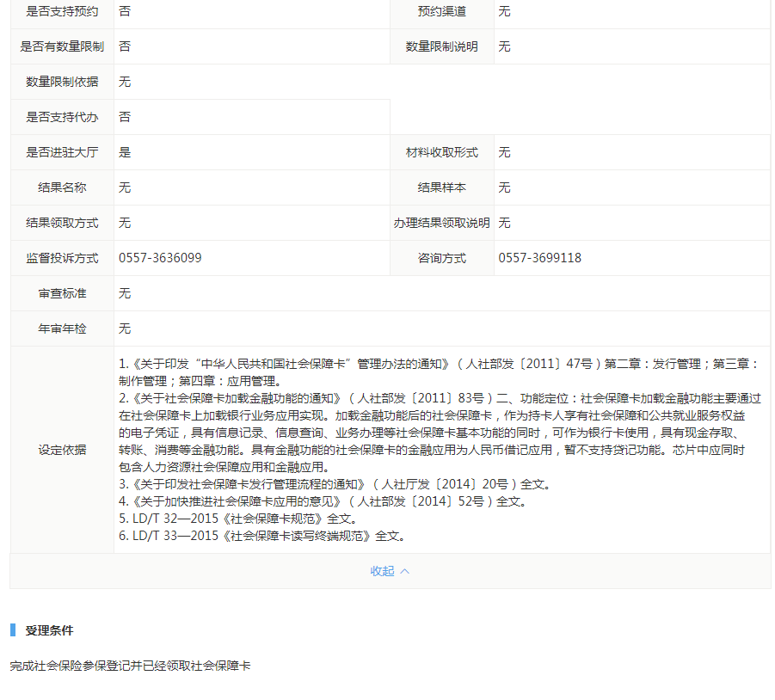Select the 材料收取形式 label
Image resolution: width=775 pixels, height=700 pixels.
[442, 152]
